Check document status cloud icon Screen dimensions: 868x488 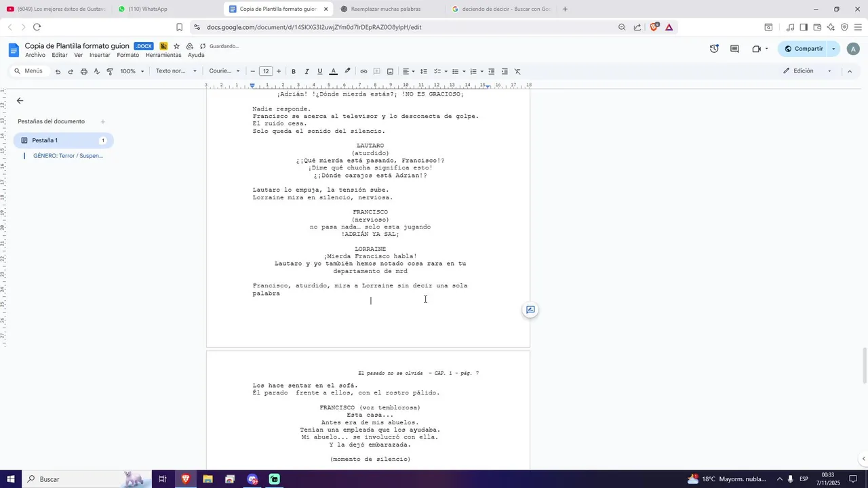pyautogui.click(x=203, y=46)
